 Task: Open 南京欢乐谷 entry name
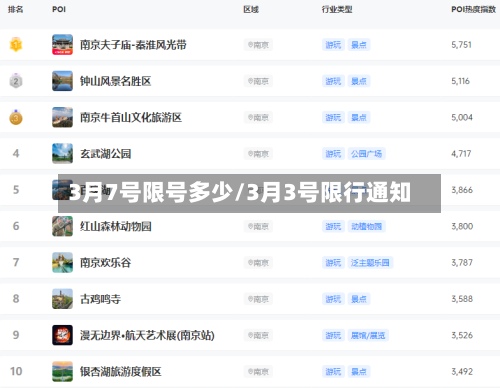click(106, 263)
